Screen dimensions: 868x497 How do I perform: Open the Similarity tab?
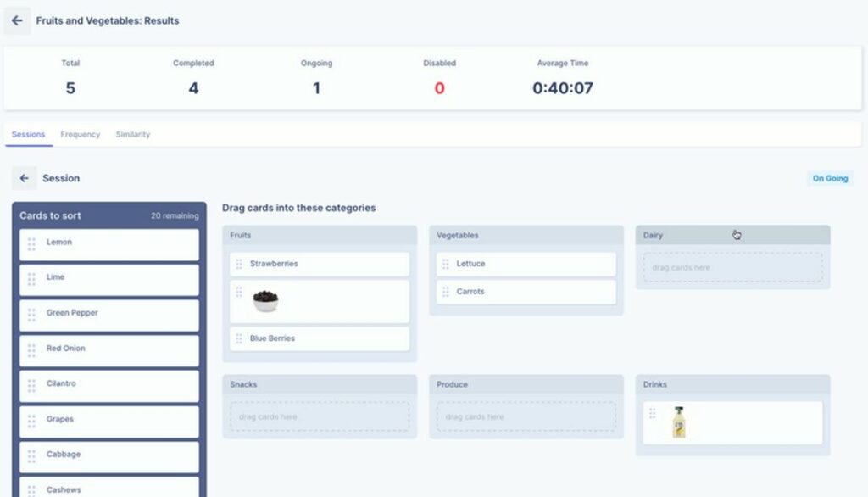pyautogui.click(x=132, y=134)
